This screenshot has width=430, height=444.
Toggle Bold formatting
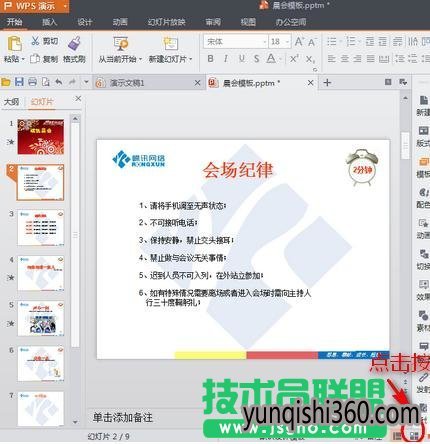click(210, 59)
